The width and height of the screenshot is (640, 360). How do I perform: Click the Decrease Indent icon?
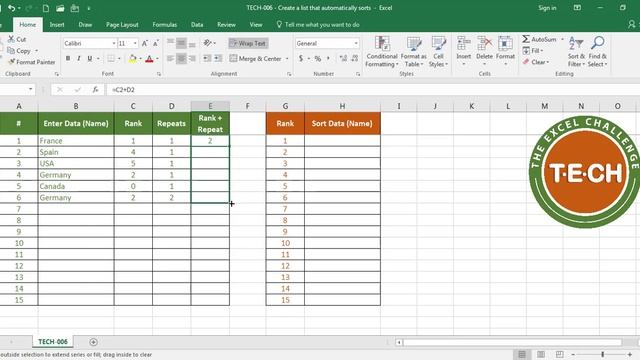point(207,59)
